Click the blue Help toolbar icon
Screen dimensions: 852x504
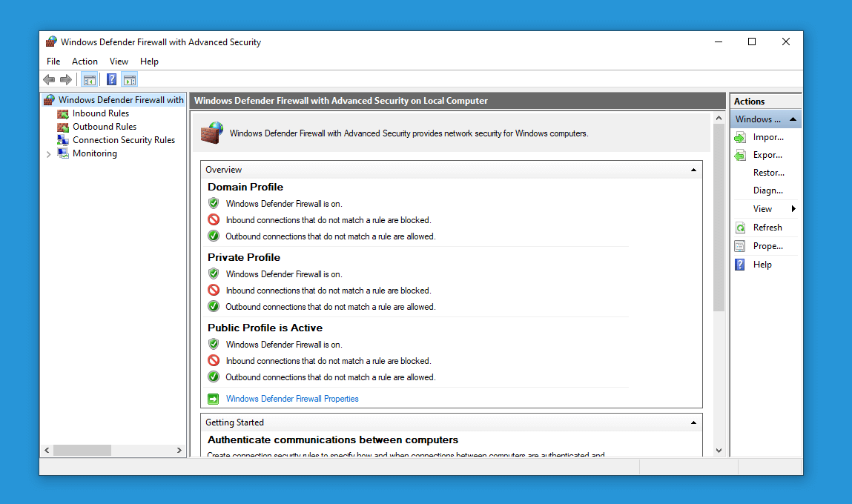[111, 80]
